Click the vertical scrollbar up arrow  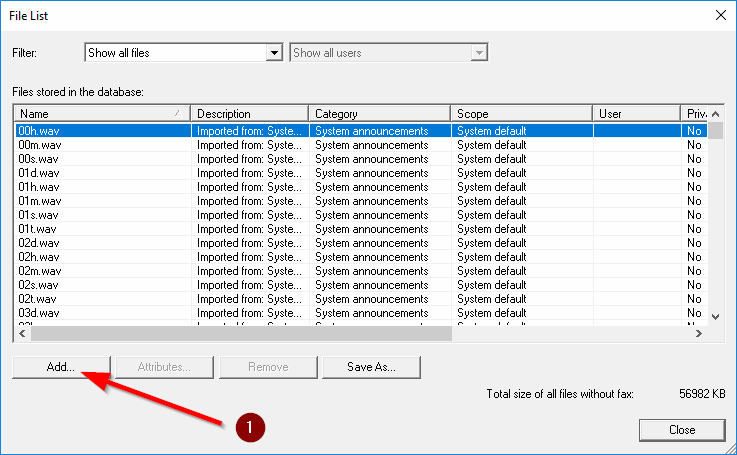[x=716, y=114]
